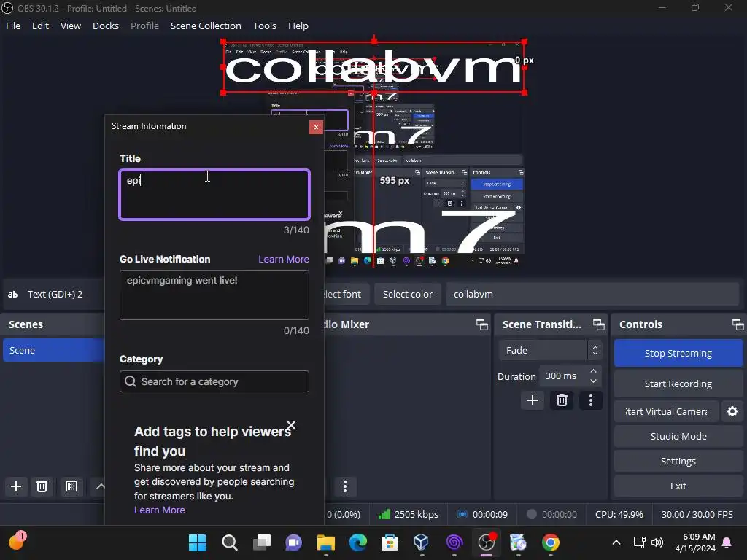Pop out the Audio Mixer dock
The width and height of the screenshot is (747, 560).
[x=482, y=324]
